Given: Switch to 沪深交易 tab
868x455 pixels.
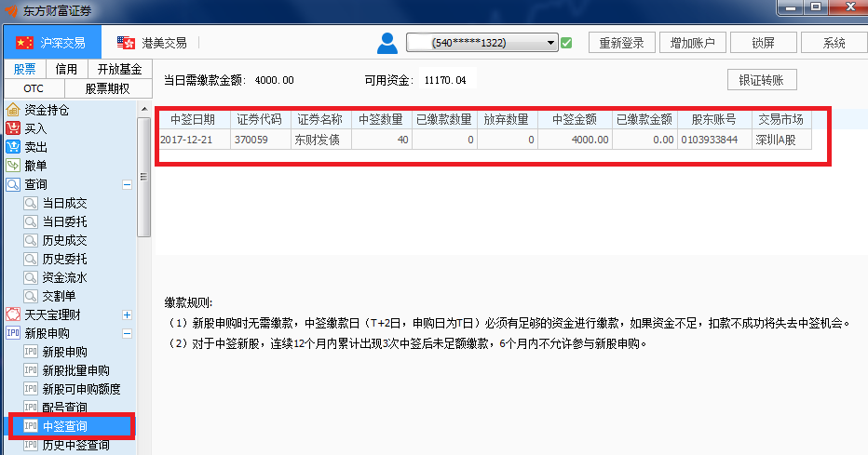Looking at the screenshot, I should pyautogui.click(x=52, y=43).
